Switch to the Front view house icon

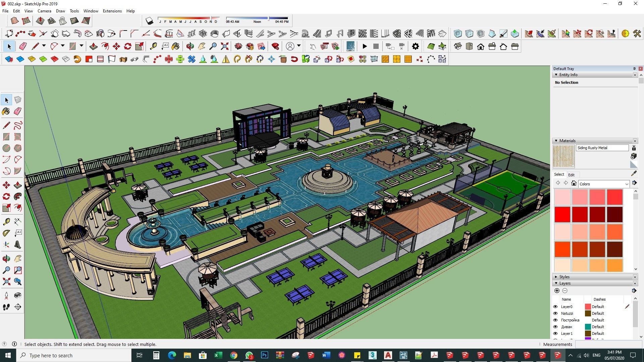[x=481, y=46]
